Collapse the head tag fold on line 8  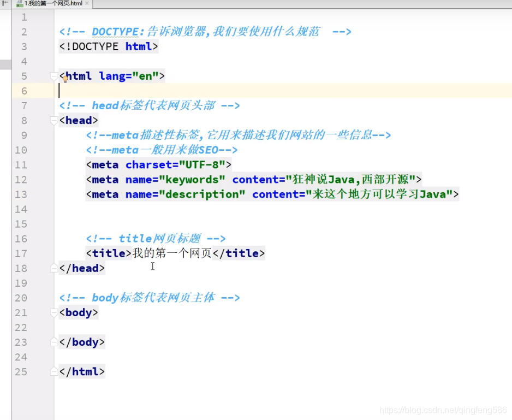pos(53,121)
